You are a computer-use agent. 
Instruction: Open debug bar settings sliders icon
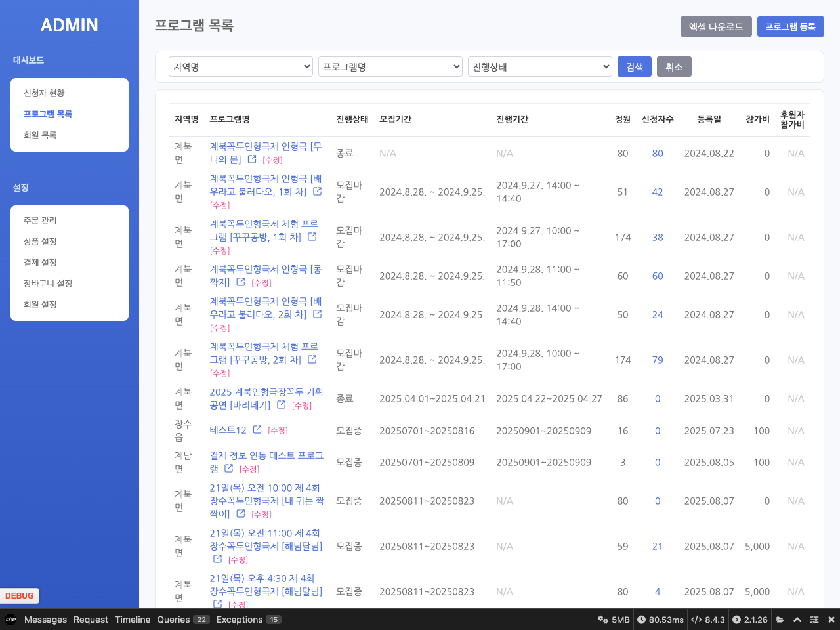coord(814,619)
